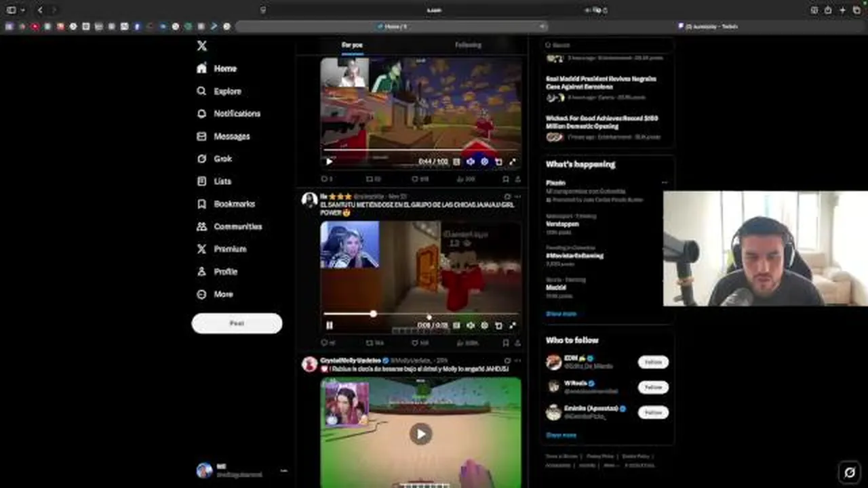Open the CrystalMolly Updates avatar
The height and width of the screenshot is (488, 868).
(309, 365)
